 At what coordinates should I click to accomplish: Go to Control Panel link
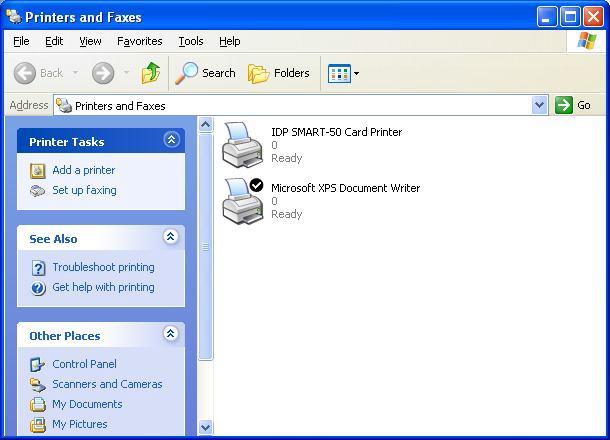(x=84, y=364)
